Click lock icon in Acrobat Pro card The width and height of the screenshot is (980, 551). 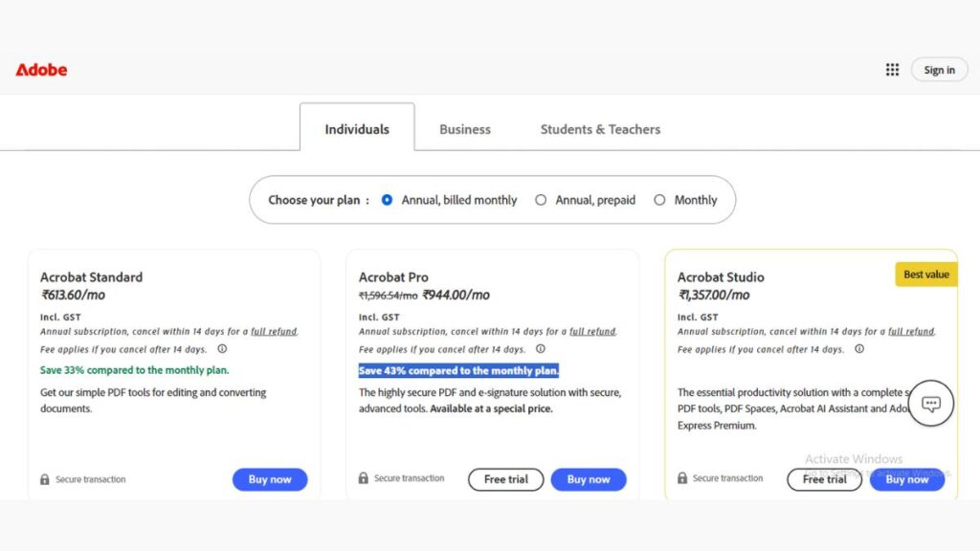tap(364, 478)
